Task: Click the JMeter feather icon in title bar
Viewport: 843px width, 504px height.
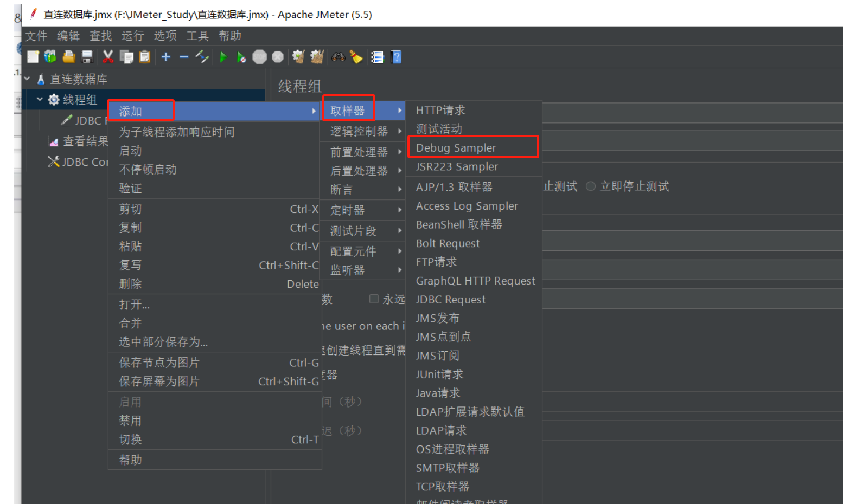Action: coord(34,14)
